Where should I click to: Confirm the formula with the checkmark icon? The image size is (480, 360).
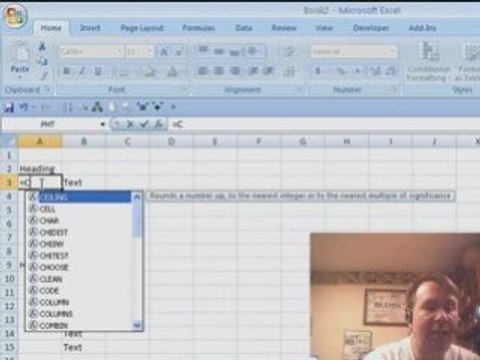144,124
